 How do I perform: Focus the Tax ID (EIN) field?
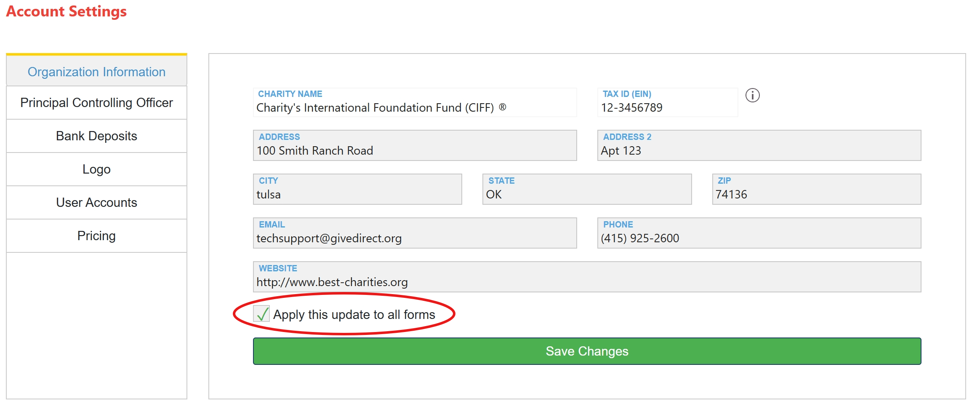(667, 102)
